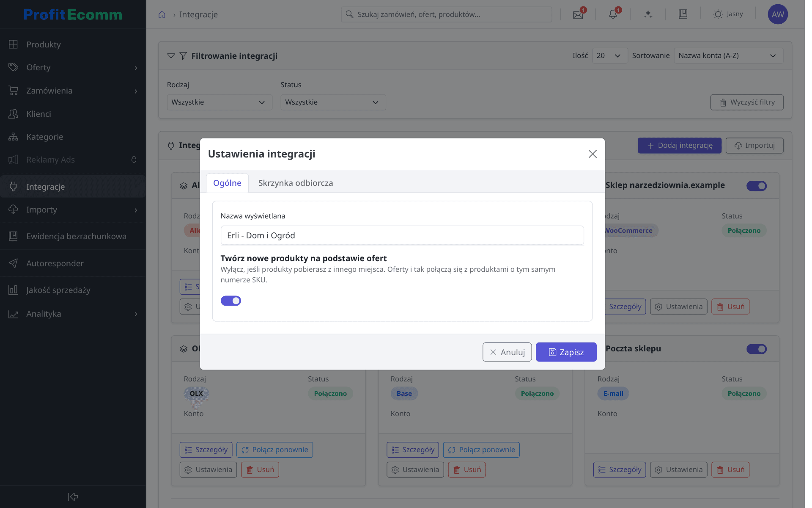The height and width of the screenshot is (508, 812).
Task: Open the Sortowanie dropdown Nazwa konta (A-Z)
Action: pos(728,55)
